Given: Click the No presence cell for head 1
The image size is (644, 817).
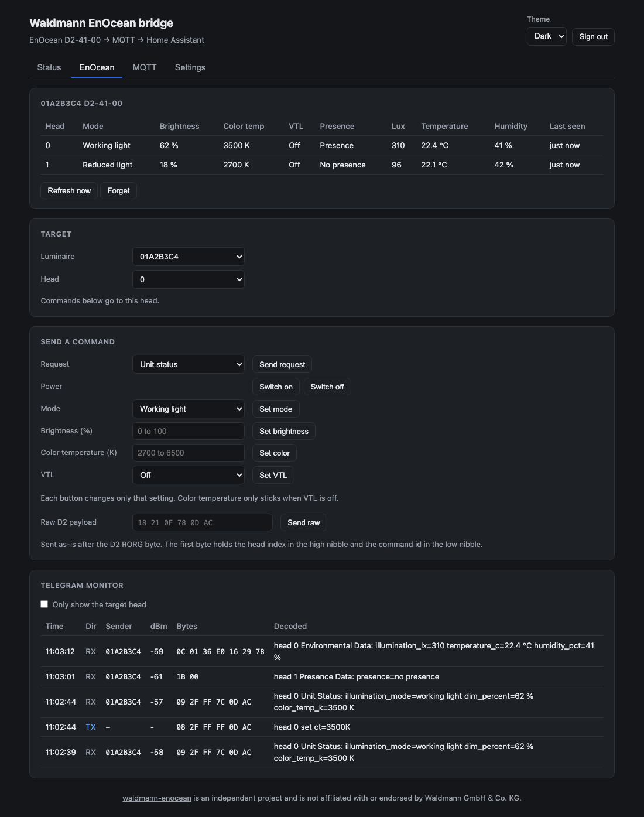Looking at the screenshot, I should [342, 165].
